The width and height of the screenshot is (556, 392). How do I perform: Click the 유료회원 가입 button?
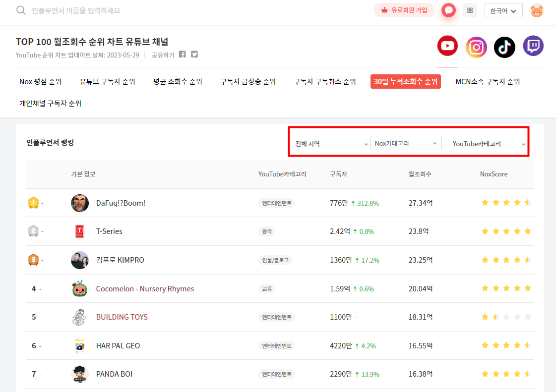point(404,10)
